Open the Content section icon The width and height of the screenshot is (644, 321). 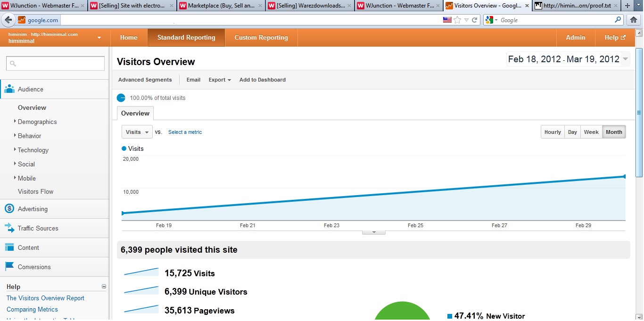pos(9,247)
